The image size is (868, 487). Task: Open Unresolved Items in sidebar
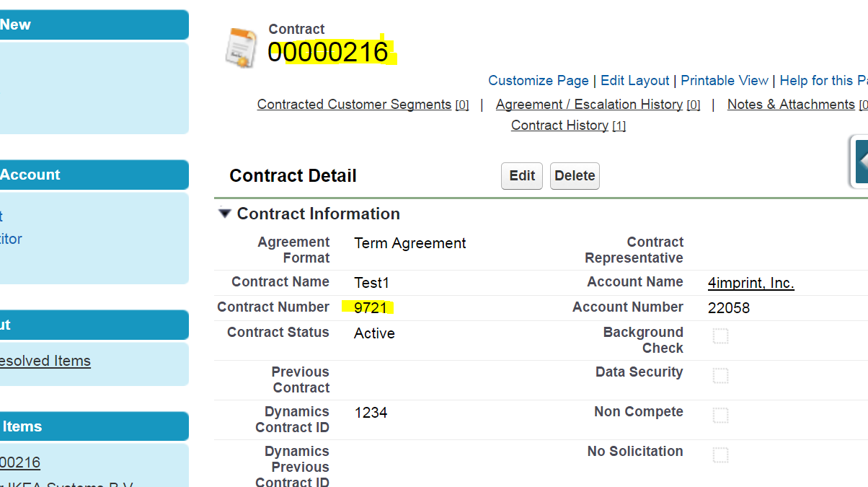tap(45, 361)
